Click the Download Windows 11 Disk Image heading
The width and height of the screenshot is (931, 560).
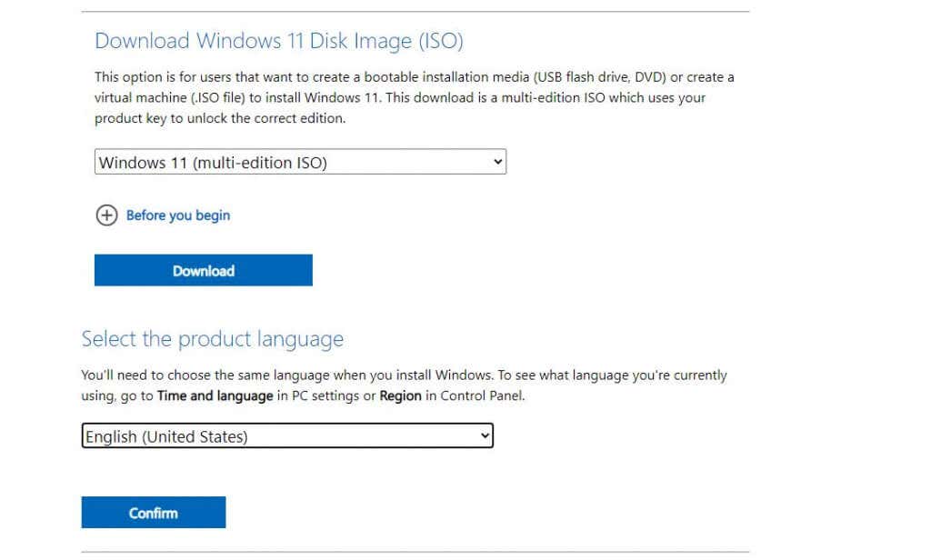(x=278, y=41)
